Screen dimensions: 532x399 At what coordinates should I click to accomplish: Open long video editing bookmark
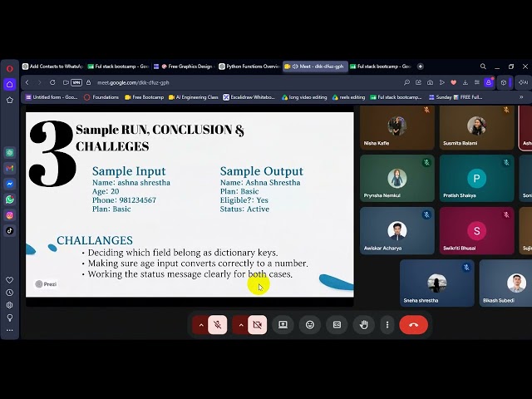[304, 97]
